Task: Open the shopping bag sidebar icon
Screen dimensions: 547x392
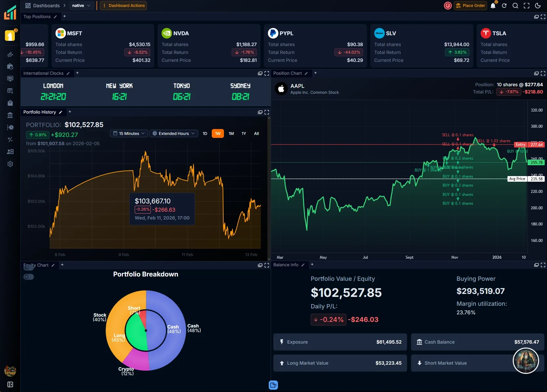Action: point(10,103)
